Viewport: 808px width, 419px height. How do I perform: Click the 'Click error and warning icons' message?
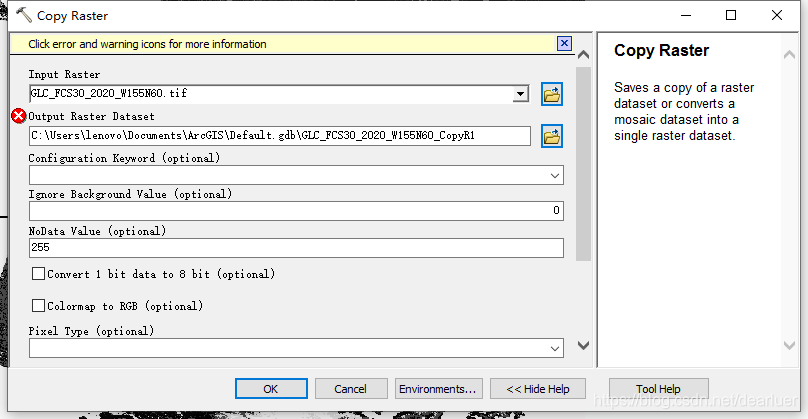click(147, 44)
